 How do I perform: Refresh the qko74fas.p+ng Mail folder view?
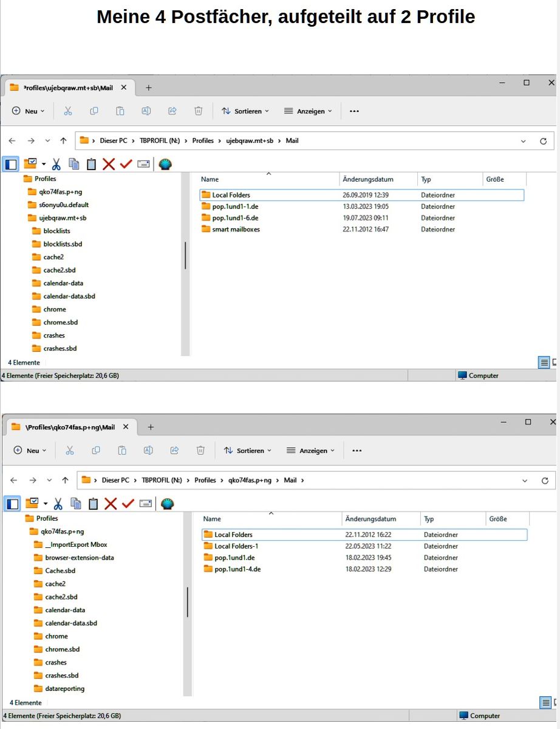pyautogui.click(x=545, y=481)
